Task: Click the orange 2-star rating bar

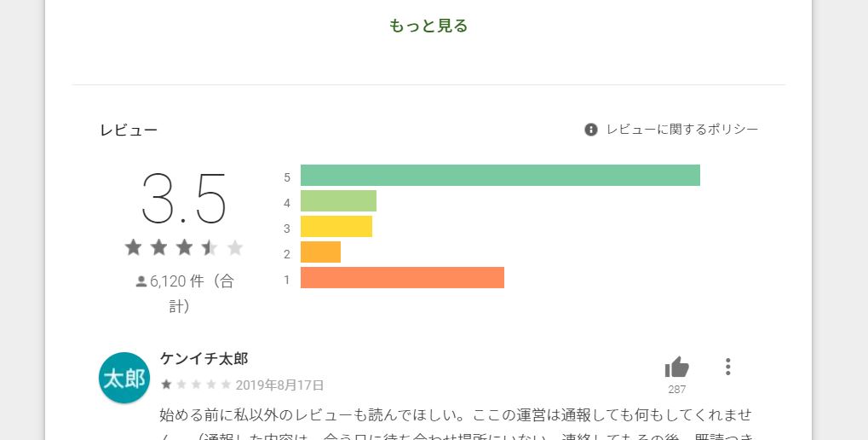Action: click(320, 252)
